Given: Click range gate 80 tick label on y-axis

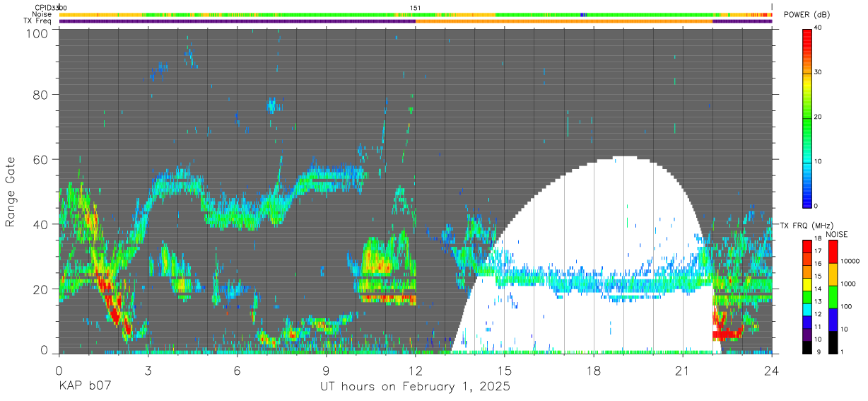Looking at the screenshot, I should coord(40,94).
